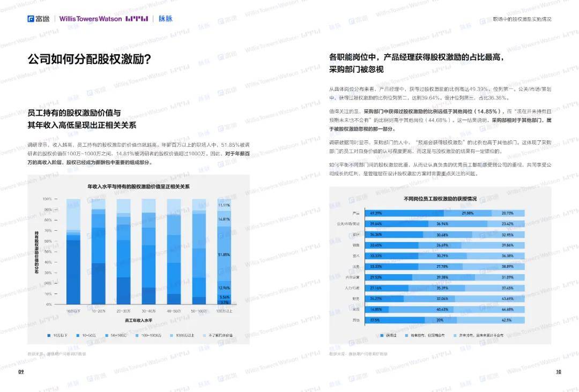Click the data source note under the left chart
Viewport: 579px width, 392px height.
point(57,354)
